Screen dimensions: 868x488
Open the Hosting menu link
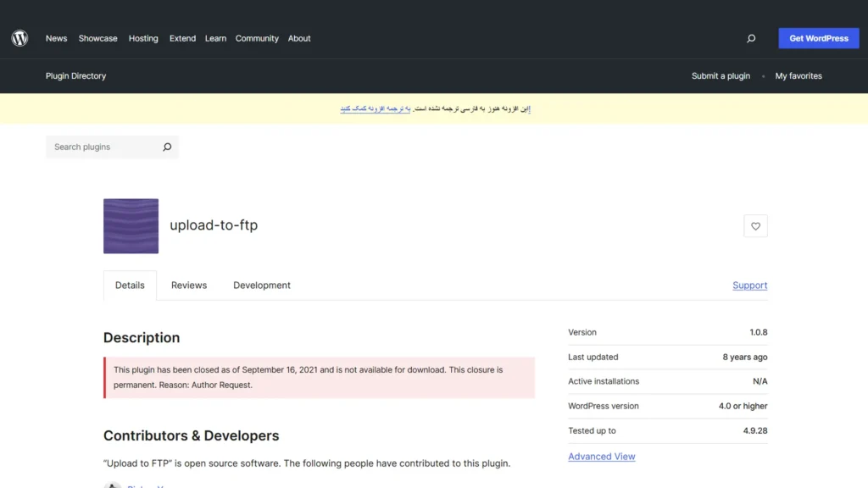point(143,38)
